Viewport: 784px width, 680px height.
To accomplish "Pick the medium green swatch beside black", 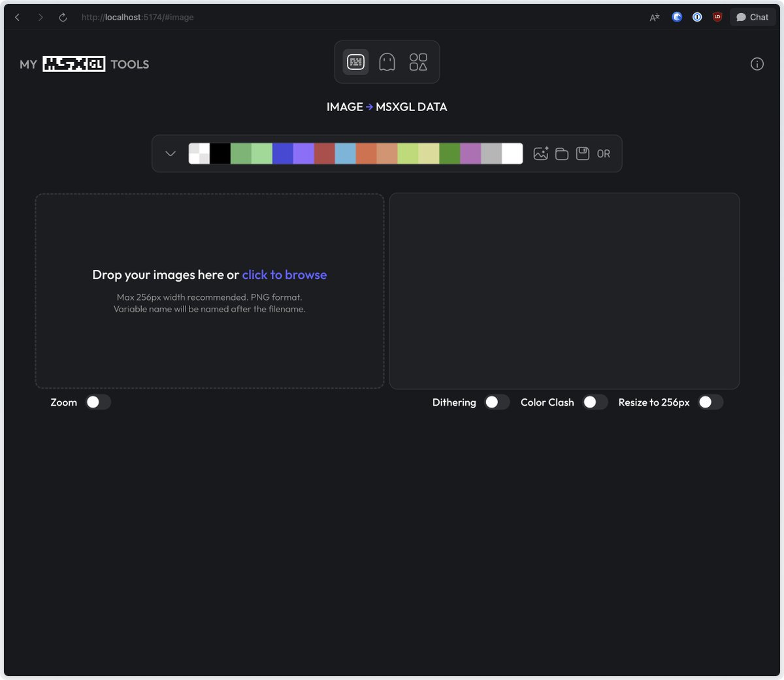I will pyautogui.click(x=241, y=154).
